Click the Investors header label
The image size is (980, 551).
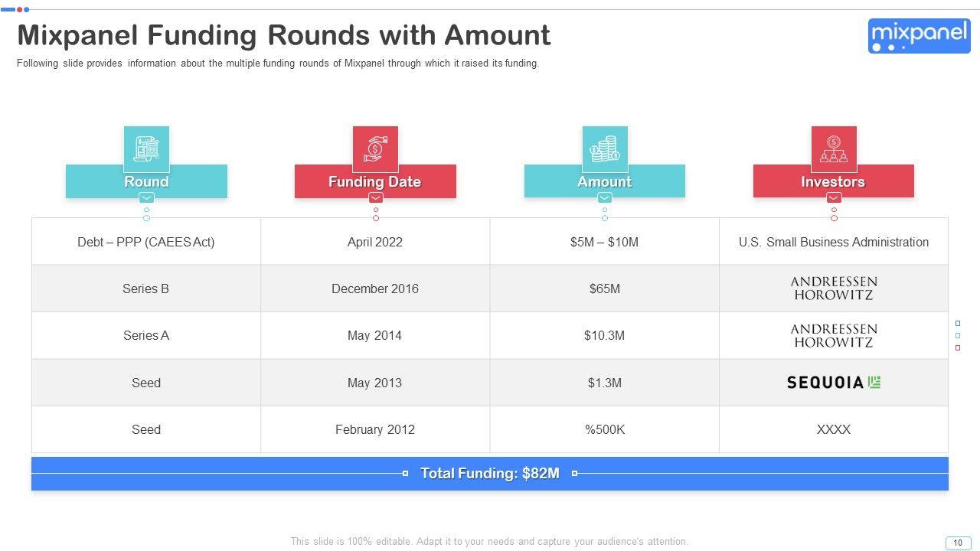click(833, 181)
